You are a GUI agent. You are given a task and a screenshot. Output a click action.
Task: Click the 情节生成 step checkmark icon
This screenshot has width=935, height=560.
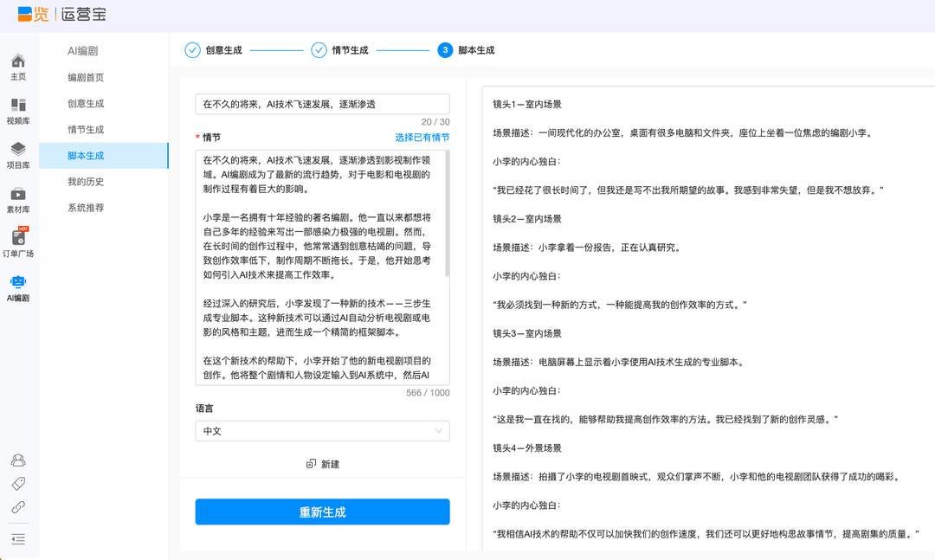coord(319,50)
